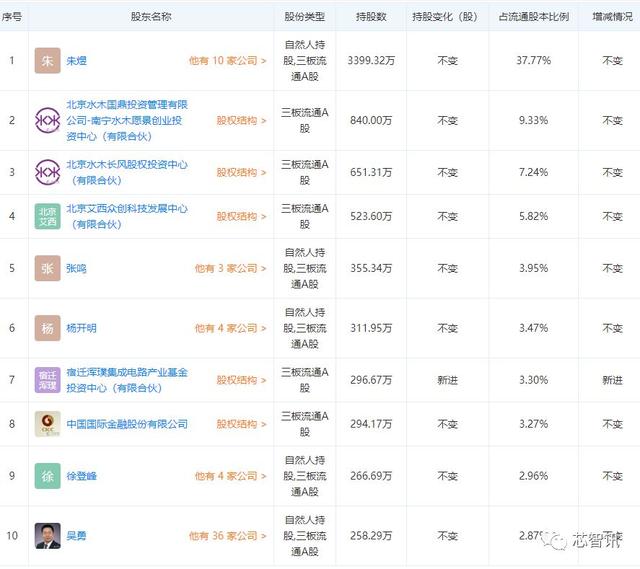The image size is (640, 569).
Task: Click the 股份类型 column header
Action: click(304, 17)
